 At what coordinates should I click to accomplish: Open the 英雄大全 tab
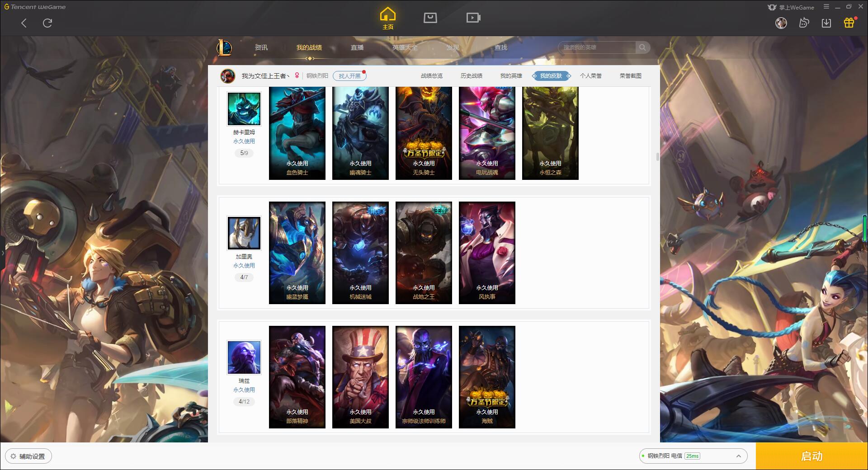(405, 47)
